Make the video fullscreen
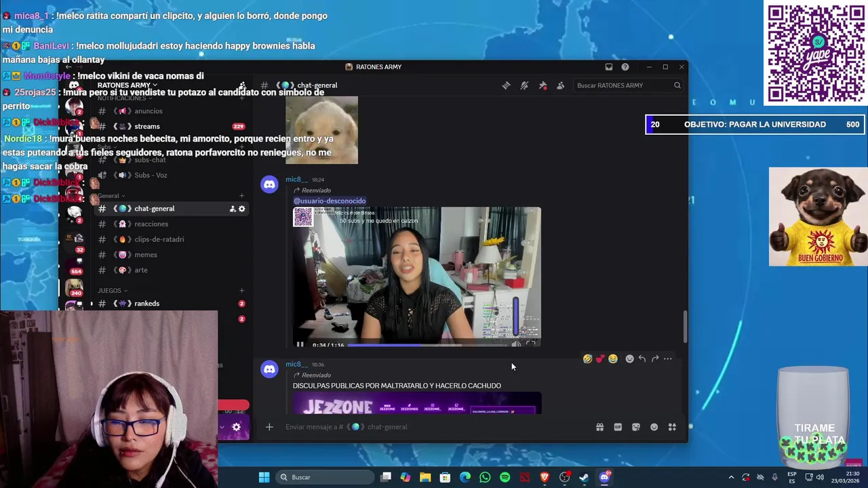This screenshot has height=488, width=868. tap(531, 344)
